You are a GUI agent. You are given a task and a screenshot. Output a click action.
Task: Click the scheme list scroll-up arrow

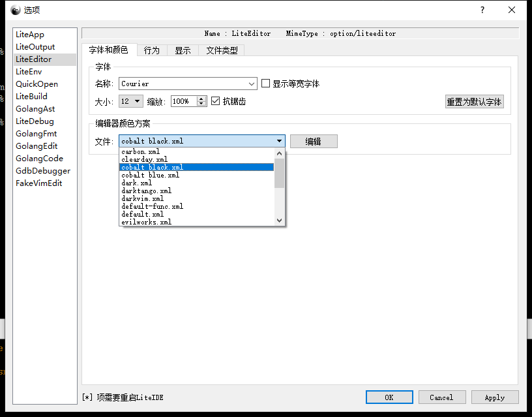279,153
